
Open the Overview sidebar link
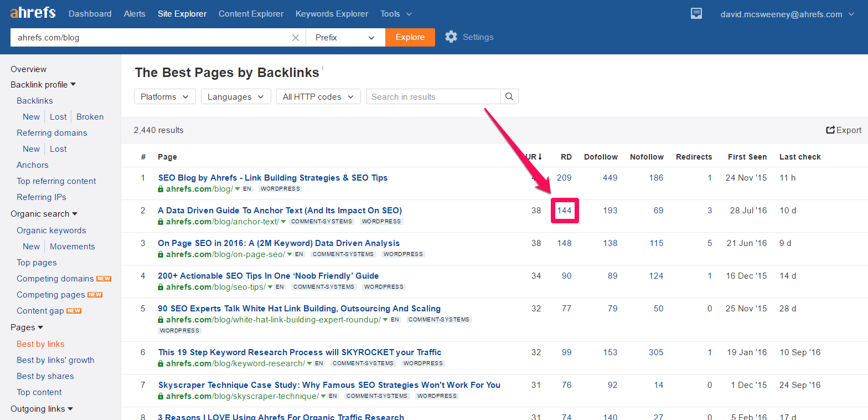pos(28,69)
